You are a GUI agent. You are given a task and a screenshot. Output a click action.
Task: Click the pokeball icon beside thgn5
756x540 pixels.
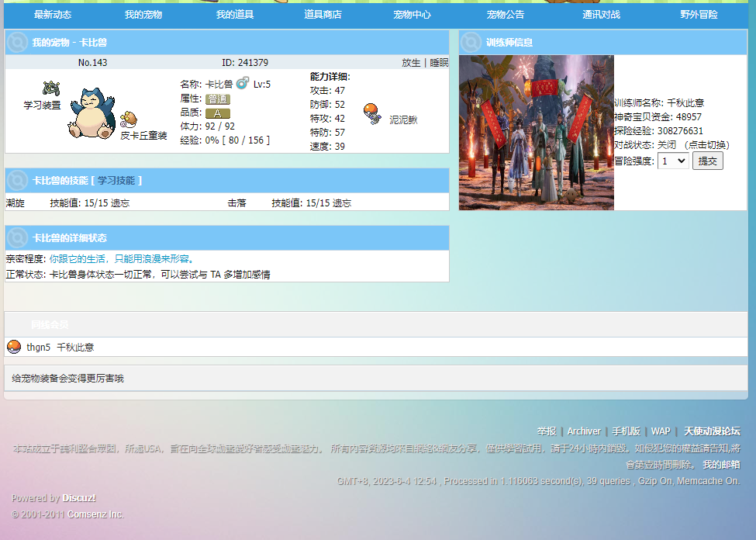[14, 347]
